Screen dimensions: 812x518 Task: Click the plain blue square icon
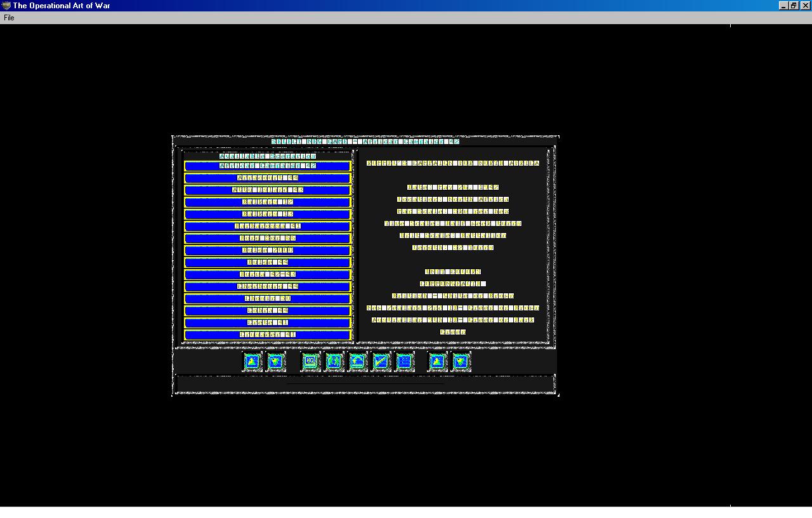click(x=405, y=362)
